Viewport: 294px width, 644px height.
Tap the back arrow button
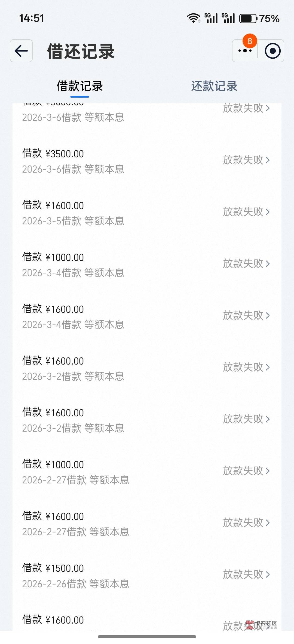click(x=21, y=51)
